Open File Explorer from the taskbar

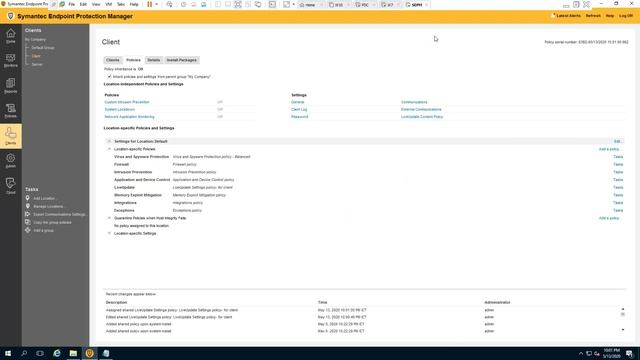(x=73, y=353)
